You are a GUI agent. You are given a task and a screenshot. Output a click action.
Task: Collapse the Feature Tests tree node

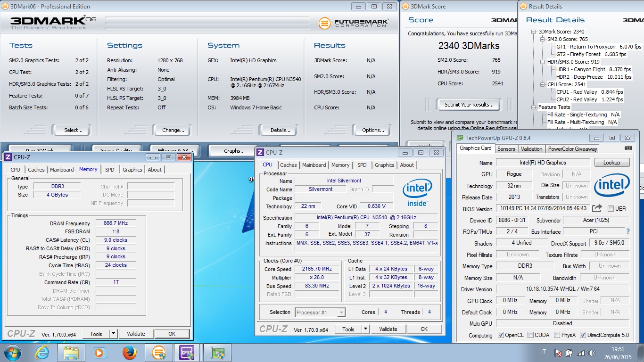[534, 107]
